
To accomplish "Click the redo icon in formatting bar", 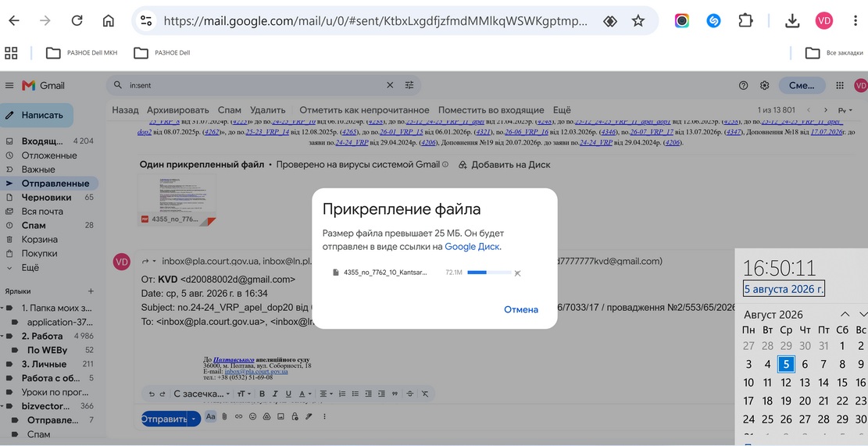I will click(163, 394).
